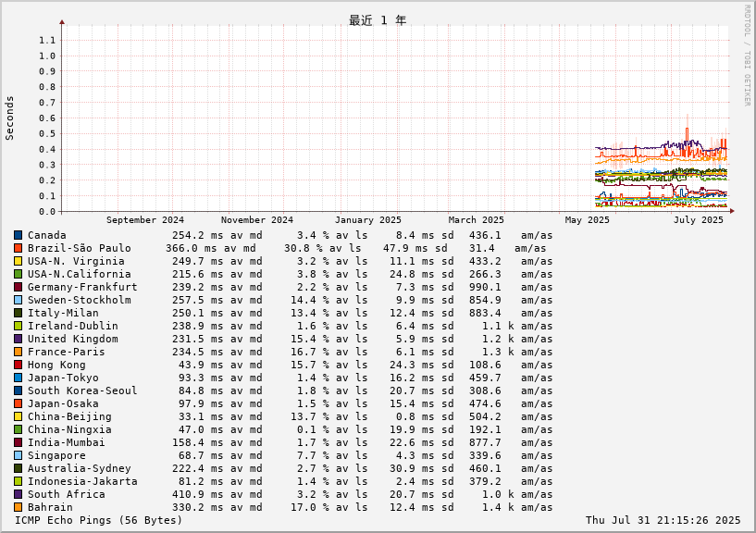Viewport: 756px width, 533px height.
Task: Click the Indonesia-Jakarta legend label
Action: (82, 481)
